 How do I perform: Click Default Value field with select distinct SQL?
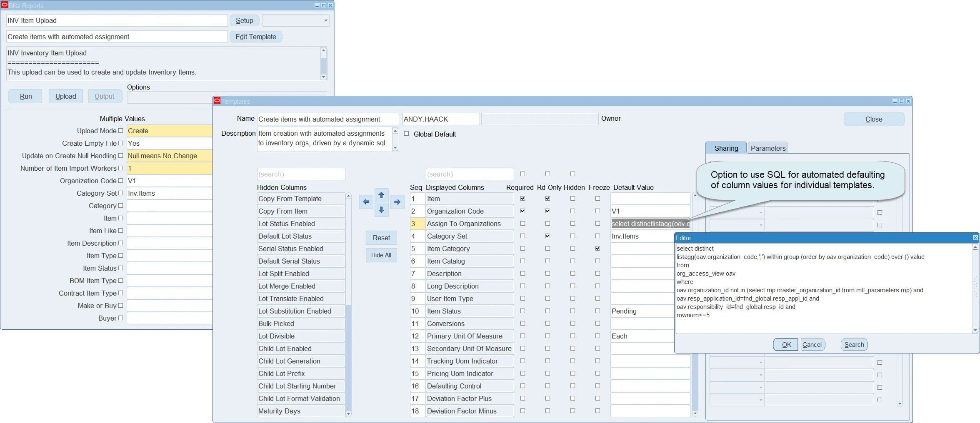650,224
